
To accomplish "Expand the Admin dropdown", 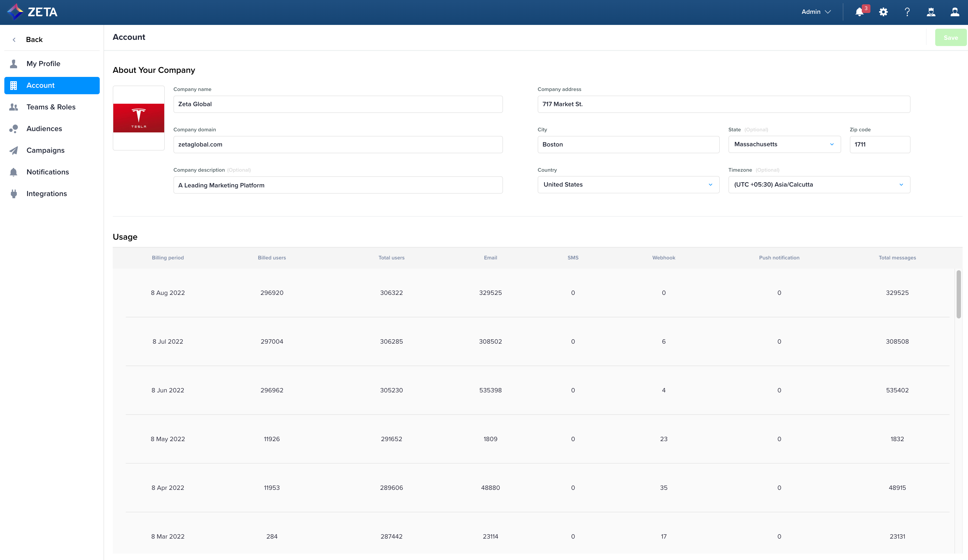I will tap(816, 12).
